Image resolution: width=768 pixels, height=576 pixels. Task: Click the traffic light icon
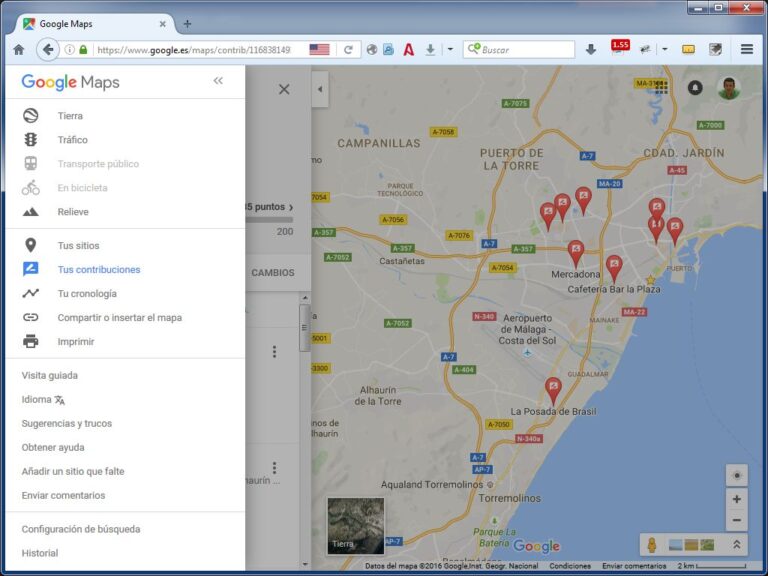pyautogui.click(x=30, y=140)
